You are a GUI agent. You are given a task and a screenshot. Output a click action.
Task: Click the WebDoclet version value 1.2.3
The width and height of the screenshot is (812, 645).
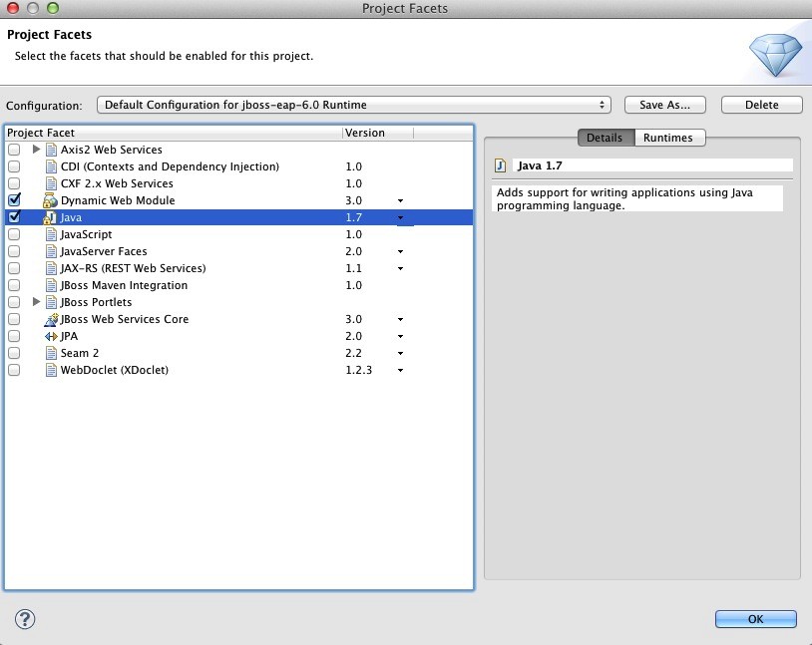[358, 370]
